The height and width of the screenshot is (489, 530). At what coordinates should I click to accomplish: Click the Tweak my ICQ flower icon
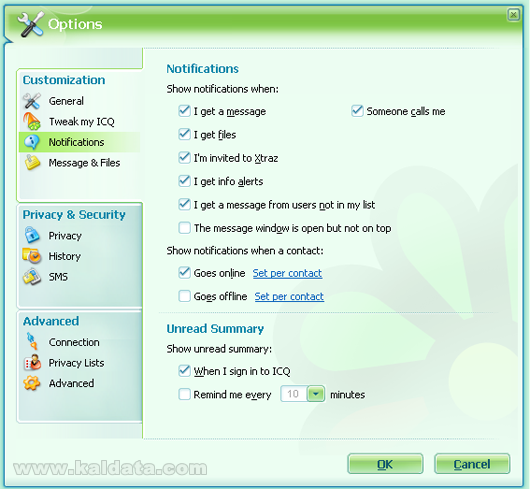point(31,121)
